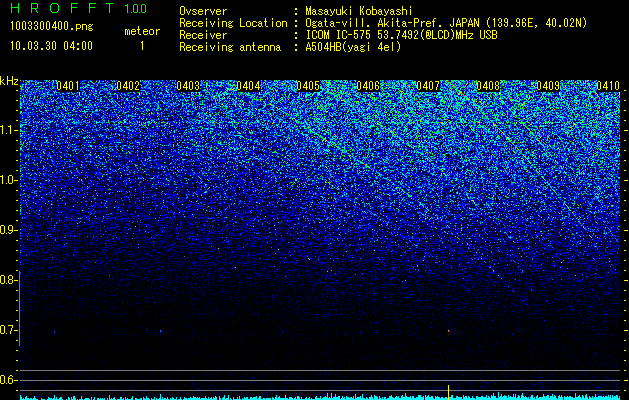This screenshot has height=400, width=629.
Task: Click the kHz axis unit label
Action: pyautogui.click(x=10, y=81)
